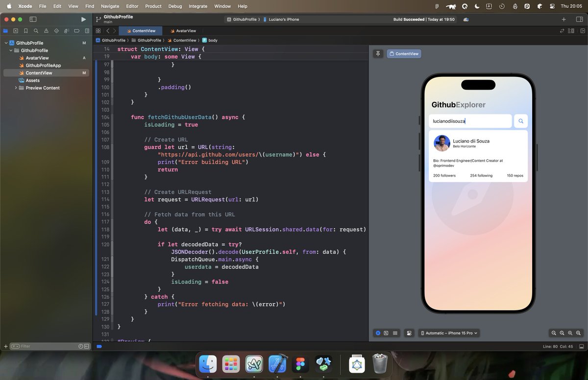588x380 pixels.
Task: Open the Debug navigator spray icon
Action: (x=66, y=30)
